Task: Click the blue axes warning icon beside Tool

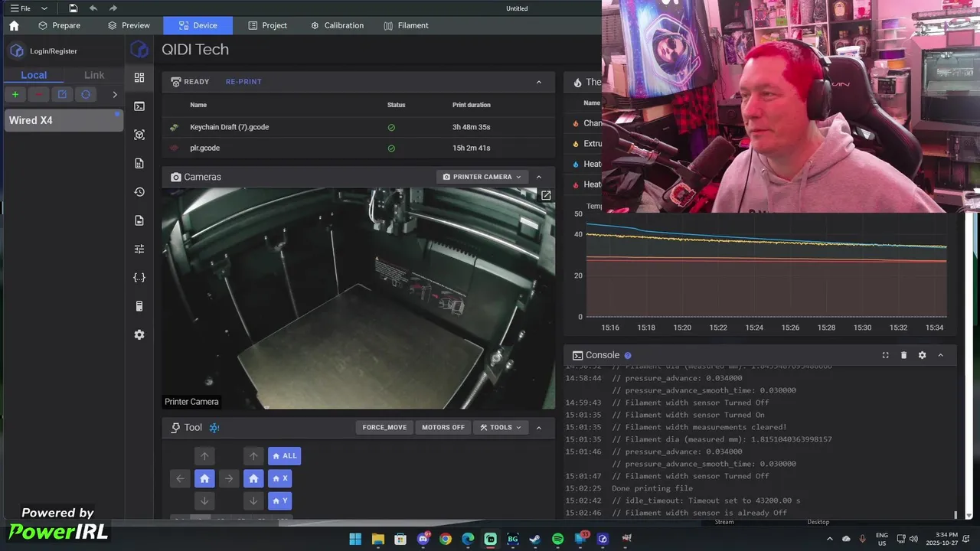Action: [x=214, y=428]
